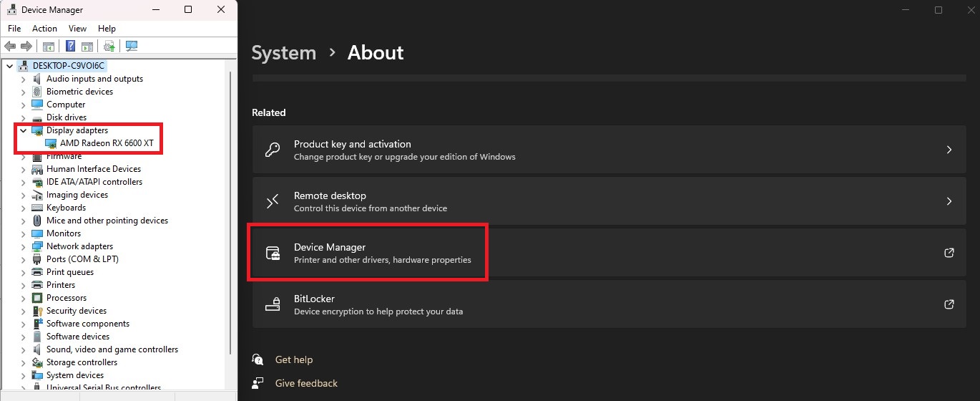Expand the Monitors node
Image resolution: width=980 pixels, height=401 pixels.
click(x=23, y=233)
